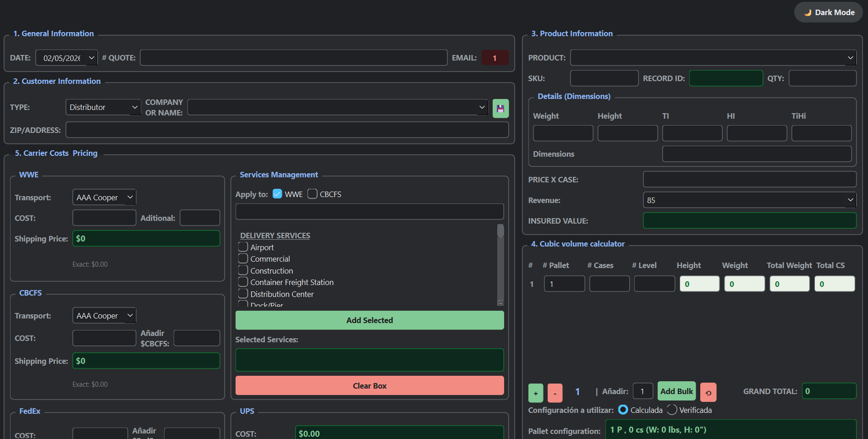Screen dimensions: 868x439
Task: Check the Commercial delivery service
Action: 243,258
